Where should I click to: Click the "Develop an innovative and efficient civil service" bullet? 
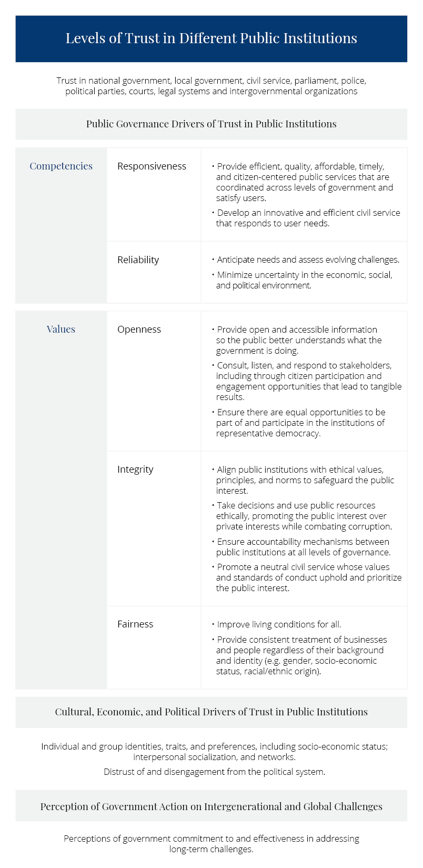[x=308, y=218]
